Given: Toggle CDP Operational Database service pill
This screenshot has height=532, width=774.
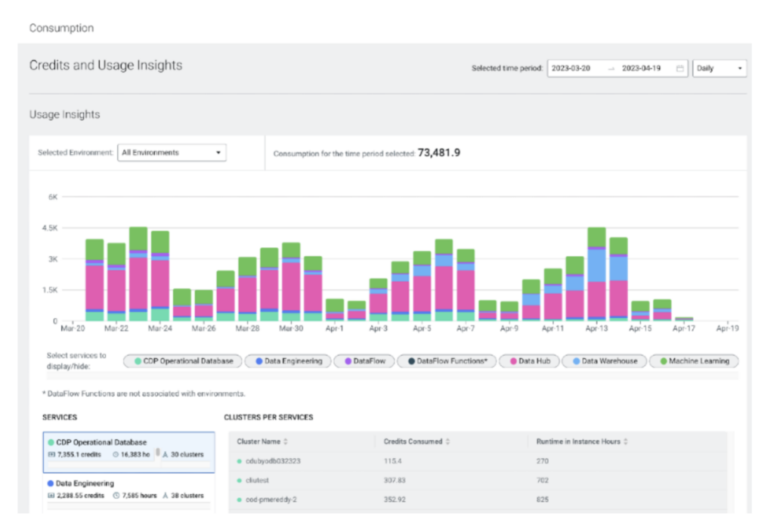Looking at the screenshot, I should [182, 361].
